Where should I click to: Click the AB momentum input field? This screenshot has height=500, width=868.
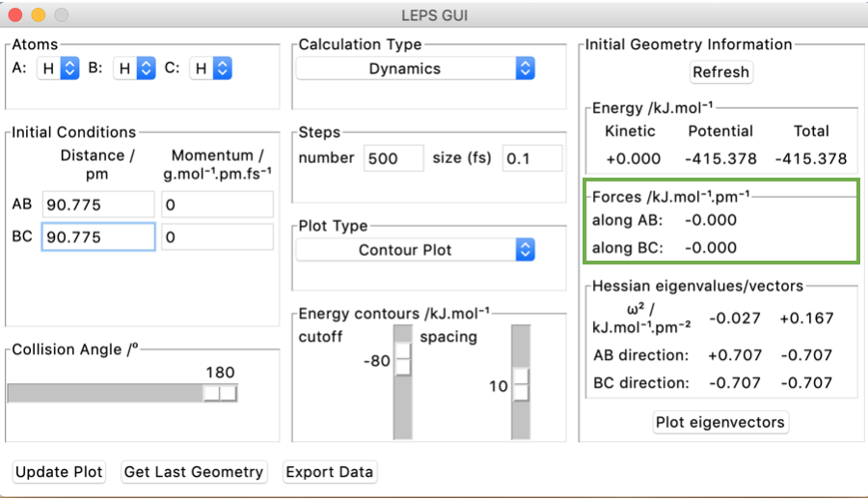point(217,205)
